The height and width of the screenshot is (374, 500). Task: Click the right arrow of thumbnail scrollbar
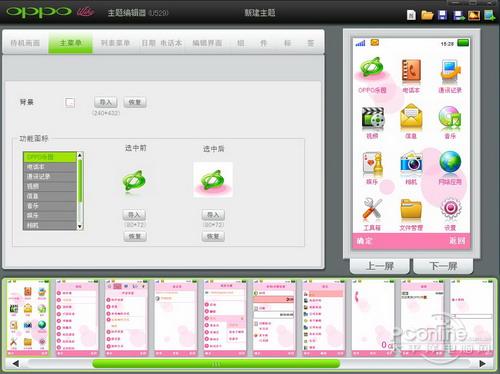pos(483,363)
